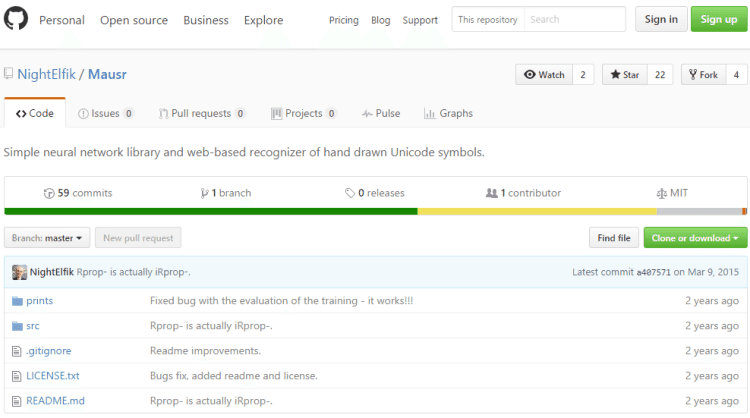This screenshot has width=750, height=418.
Task: Click the people icon beside 1 contributor
Action: (x=492, y=193)
